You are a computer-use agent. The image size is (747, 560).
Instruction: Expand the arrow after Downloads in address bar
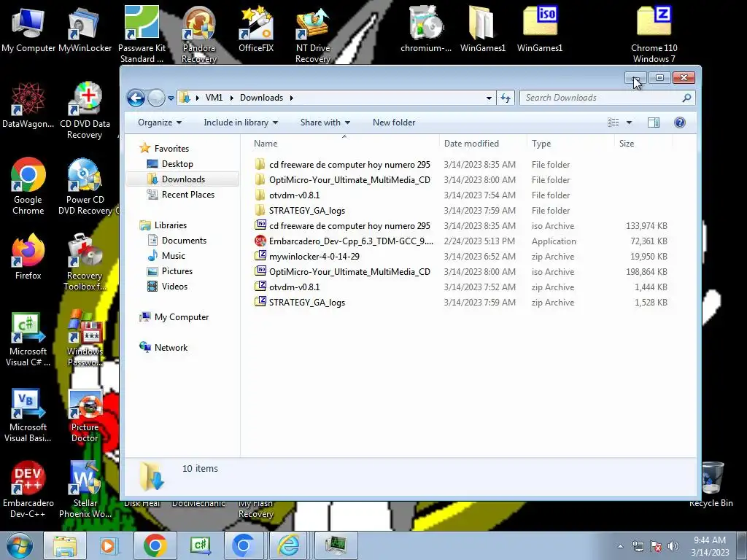pos(291,98)
